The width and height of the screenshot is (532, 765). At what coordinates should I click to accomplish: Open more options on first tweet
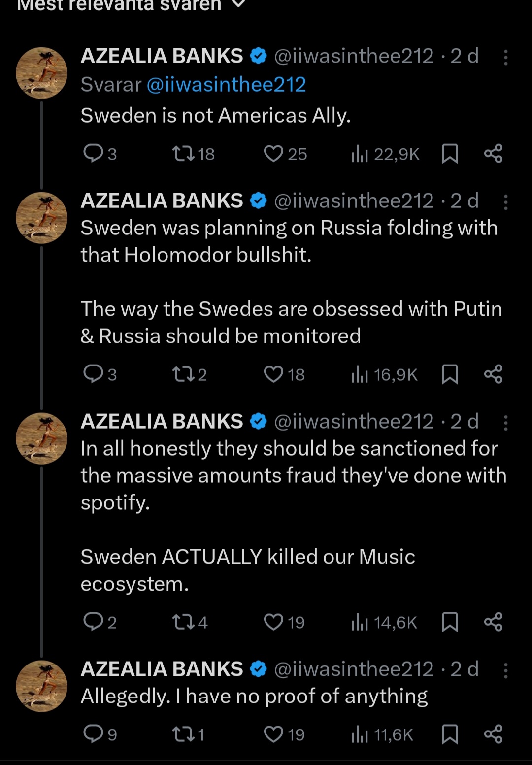[505, 58]
